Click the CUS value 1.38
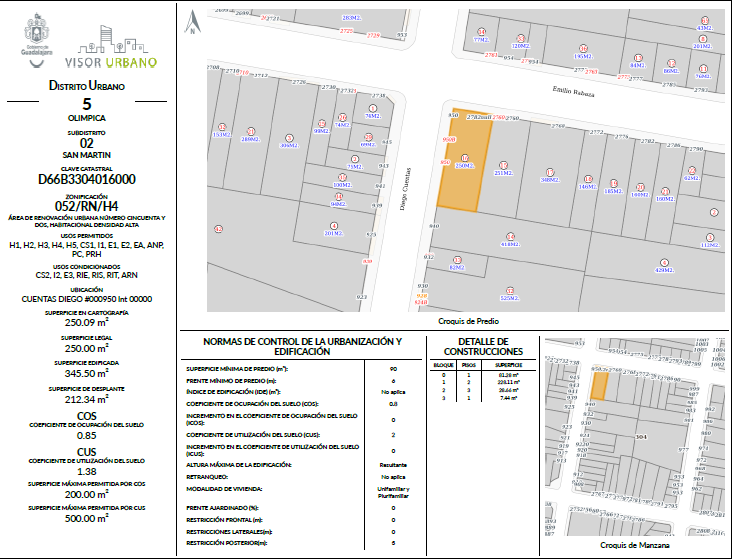The height and width of the screenshot is (560, 736). 87,472
